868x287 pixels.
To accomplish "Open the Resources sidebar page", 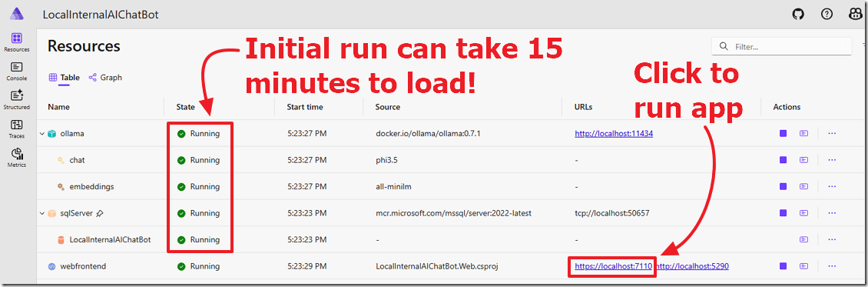I will pyautogui.click(x=17, y=42).
